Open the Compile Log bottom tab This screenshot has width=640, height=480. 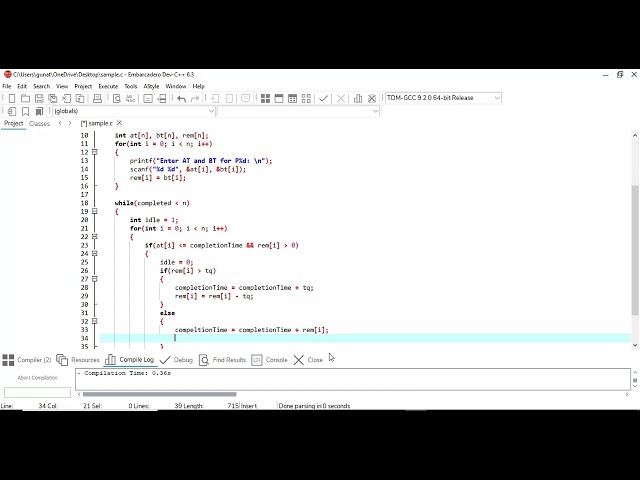(x=129, y=360)
